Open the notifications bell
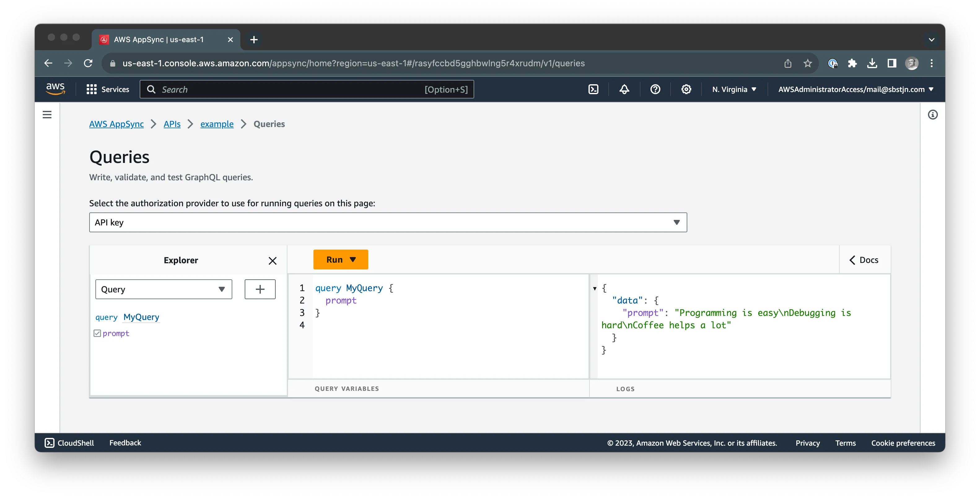 (624, 89)
